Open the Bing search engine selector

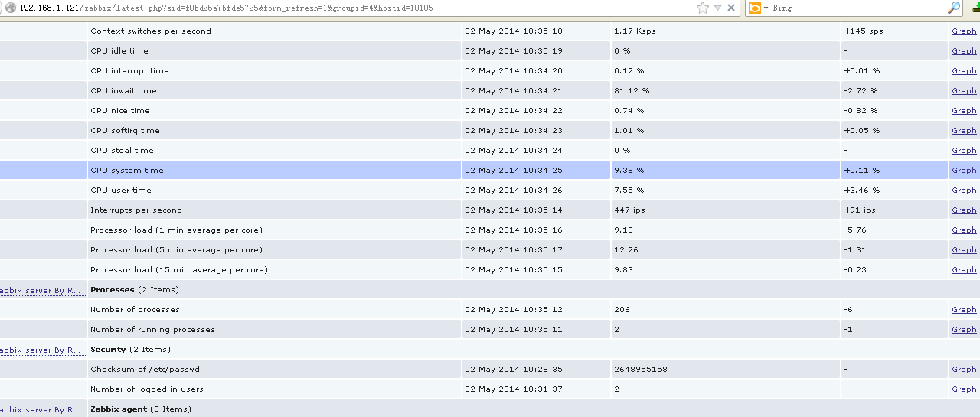pos(759,8)
